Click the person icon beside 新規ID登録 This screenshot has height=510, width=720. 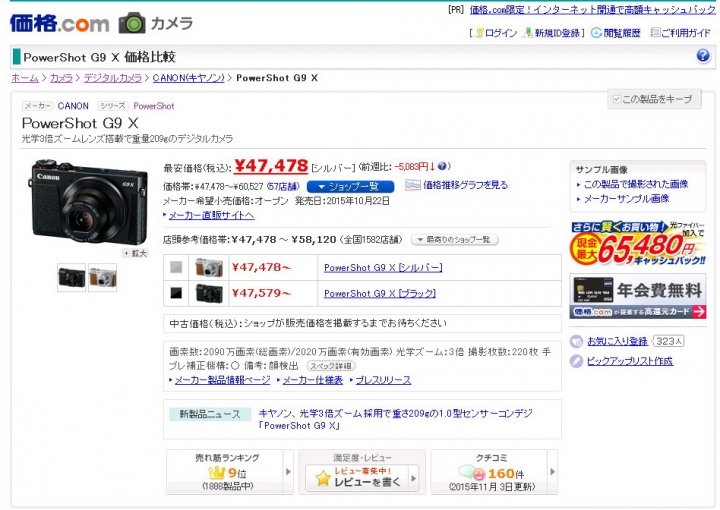click(529, 33)
